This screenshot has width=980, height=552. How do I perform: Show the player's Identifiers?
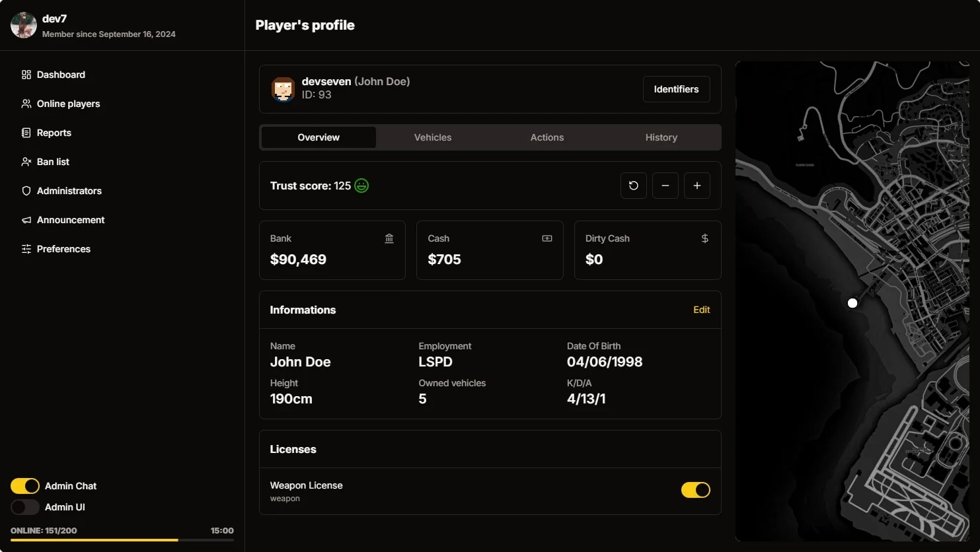[x=676, y=89]
